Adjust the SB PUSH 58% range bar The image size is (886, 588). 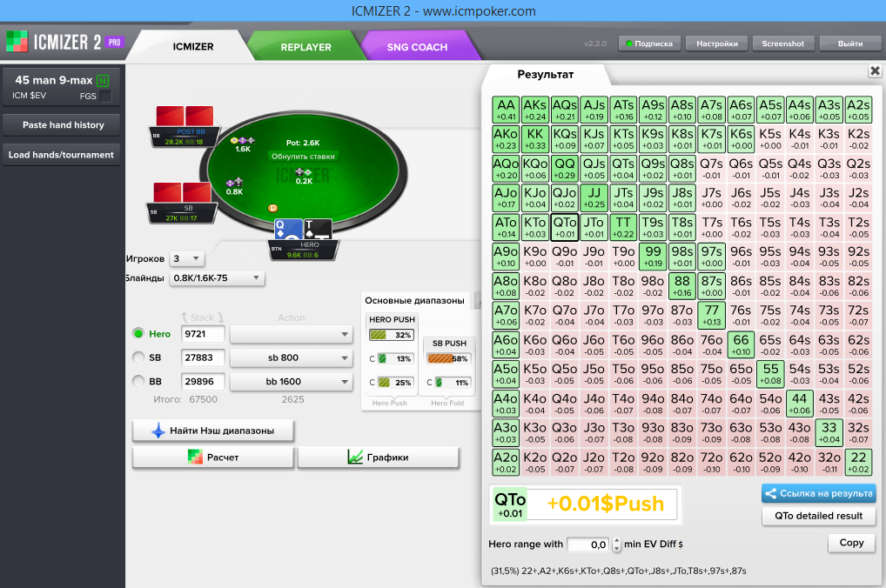point(448,358)
